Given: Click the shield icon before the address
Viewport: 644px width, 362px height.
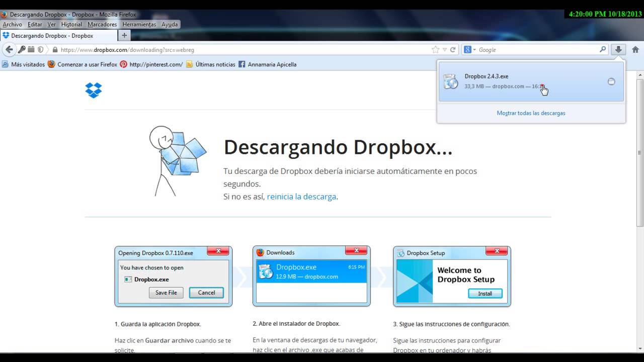Looking at the screenshot, I should 40,50.
